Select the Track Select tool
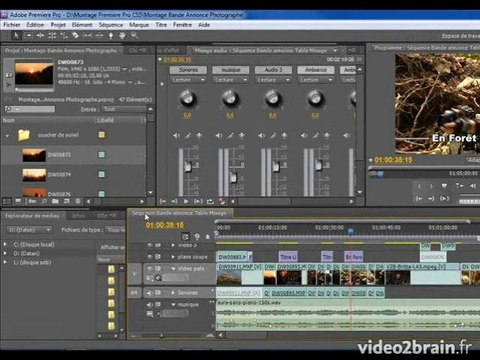Image resolution: width=480 pixels, height=360 pixels. (x=28, y=35)
